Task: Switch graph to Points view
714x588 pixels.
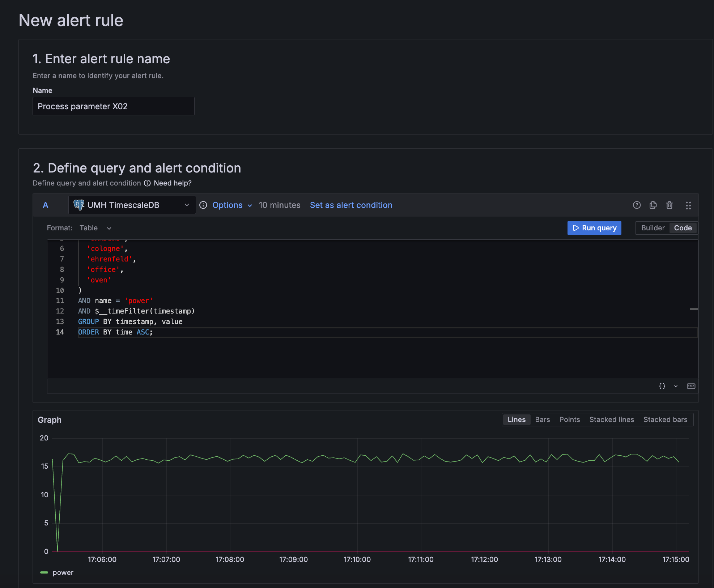Action: 569,419
